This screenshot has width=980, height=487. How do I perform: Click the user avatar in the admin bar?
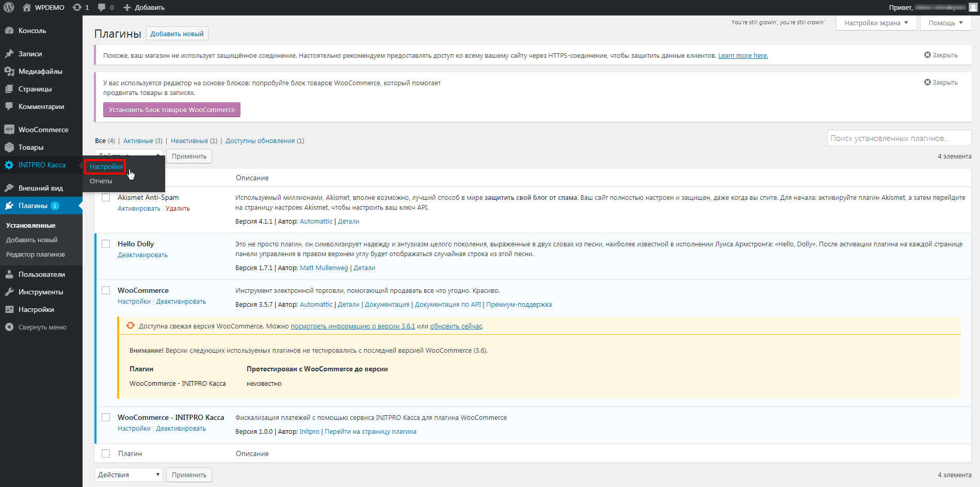click(973, 7)
